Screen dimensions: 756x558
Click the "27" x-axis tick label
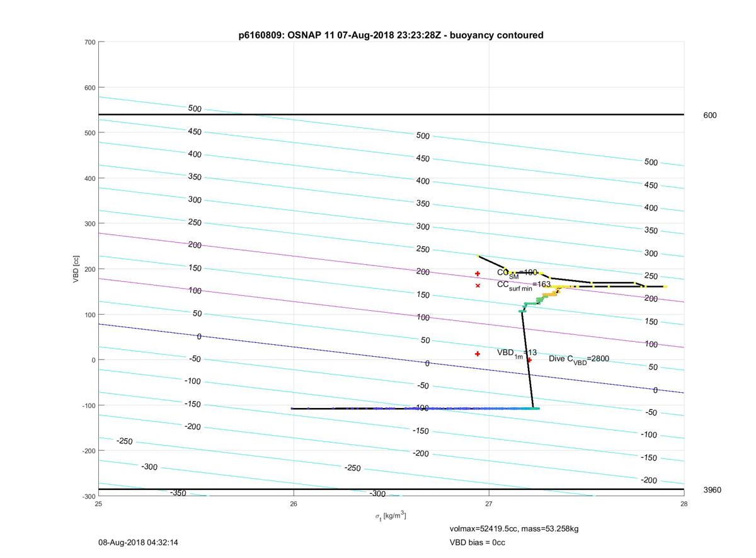(488, 504)
